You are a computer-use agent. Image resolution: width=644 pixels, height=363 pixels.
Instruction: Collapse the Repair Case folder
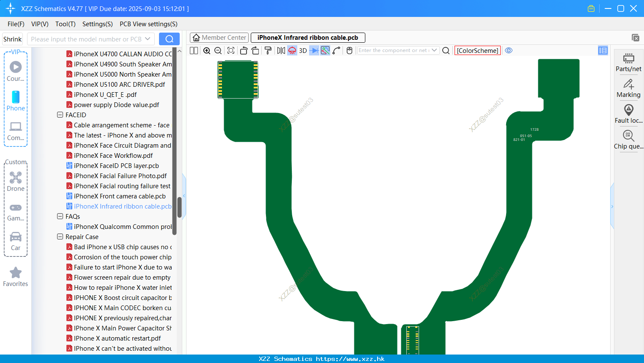60,236
